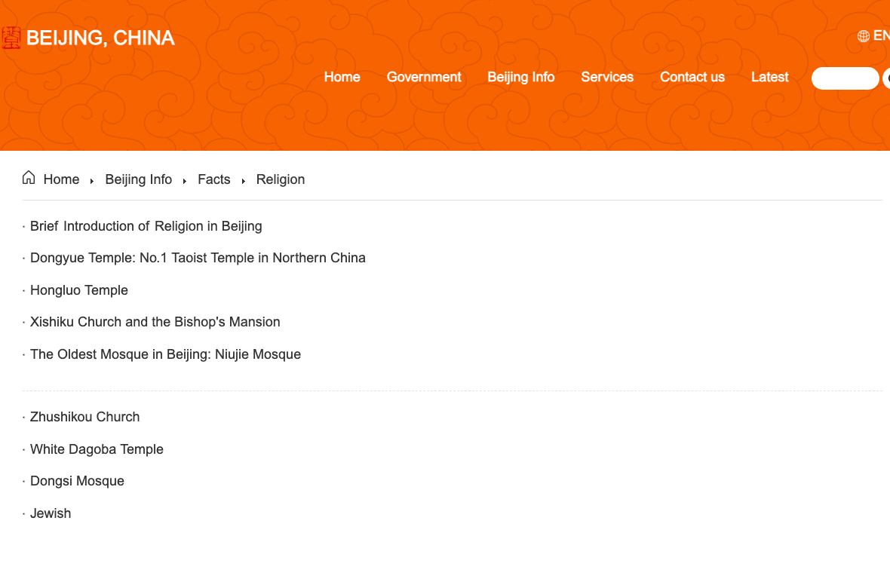Image resolution: width=890 pixels, height=588 pixels.
Task: Go to Facts in the breadcrumb
Action: tap(214, 179)
